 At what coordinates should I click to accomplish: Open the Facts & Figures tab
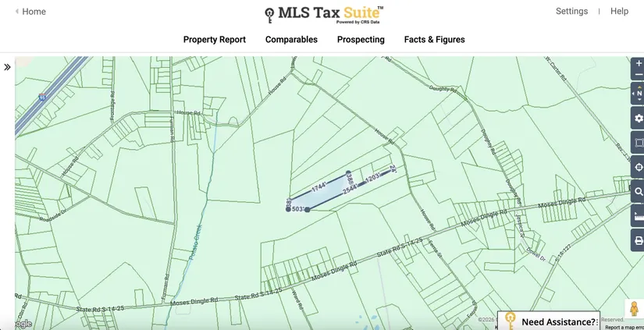(434, 40)
